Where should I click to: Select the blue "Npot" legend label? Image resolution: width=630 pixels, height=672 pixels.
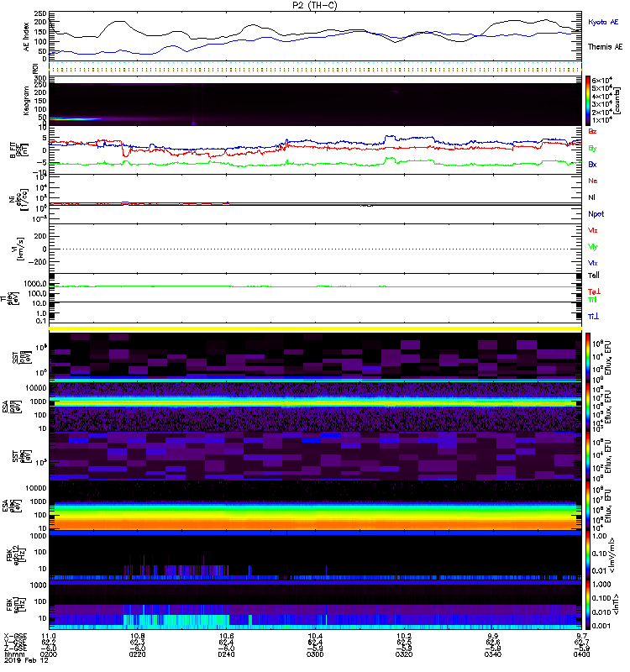click(596, 214)
